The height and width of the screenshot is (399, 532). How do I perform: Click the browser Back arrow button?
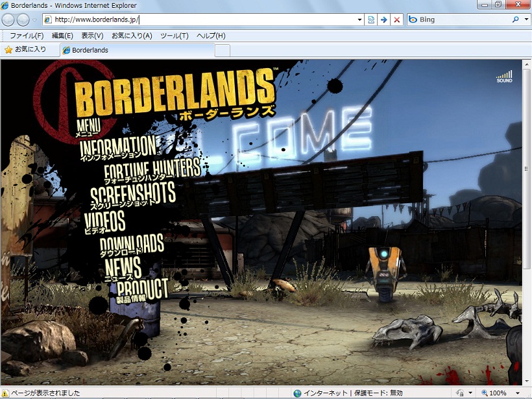pyautogui.click(x=8, y=19)
